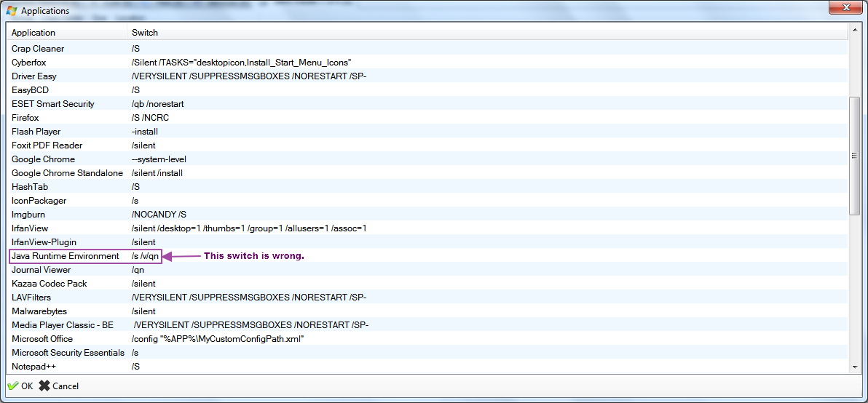This screenshot has width=868, height=403.
Task: Click the Applications window title icon
Action: click(x=12, y=11)
